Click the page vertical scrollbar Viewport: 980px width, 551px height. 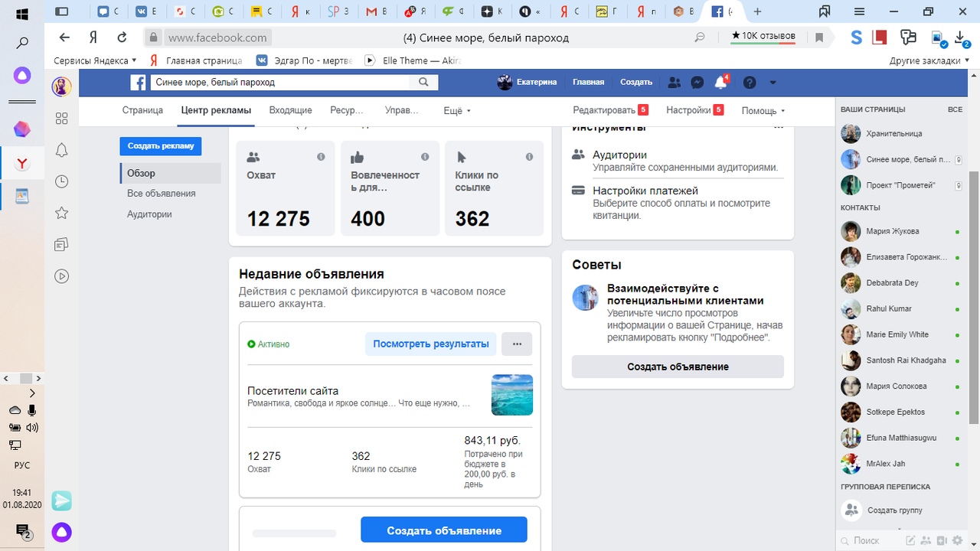tap(974, 297)
